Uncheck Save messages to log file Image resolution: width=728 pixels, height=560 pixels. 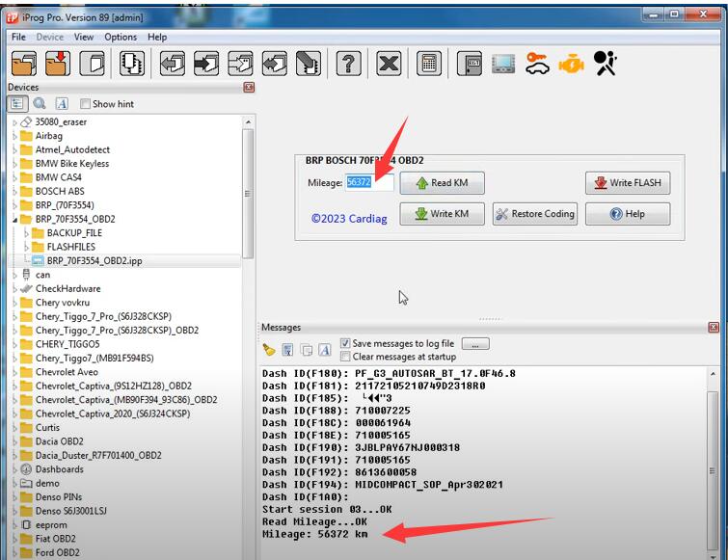[x=345, y=343]
